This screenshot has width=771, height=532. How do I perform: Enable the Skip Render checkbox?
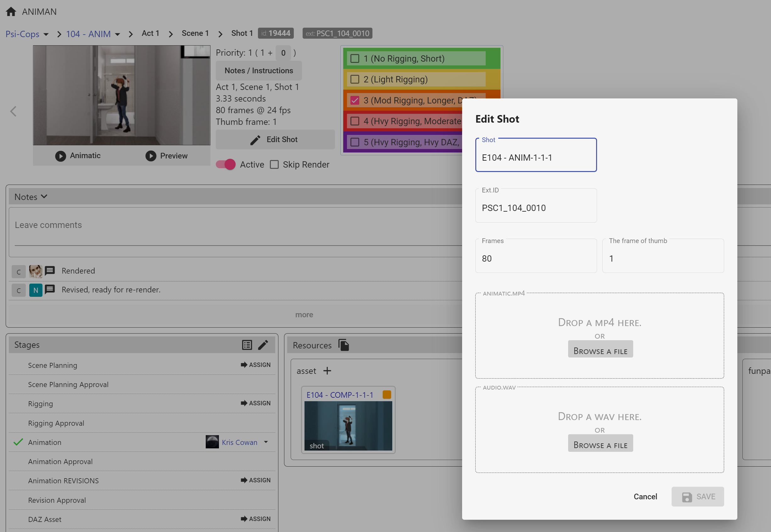pos(274,164)
